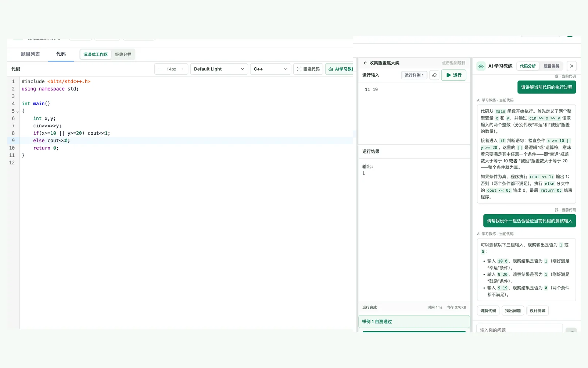
Task: Click the #include line of code
Action: 56,81
